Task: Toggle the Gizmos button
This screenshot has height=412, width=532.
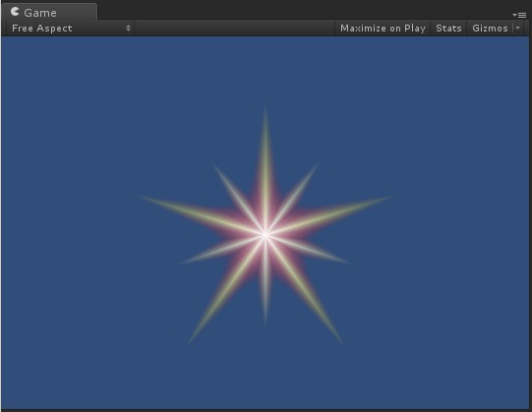Action: coord(490,29)
